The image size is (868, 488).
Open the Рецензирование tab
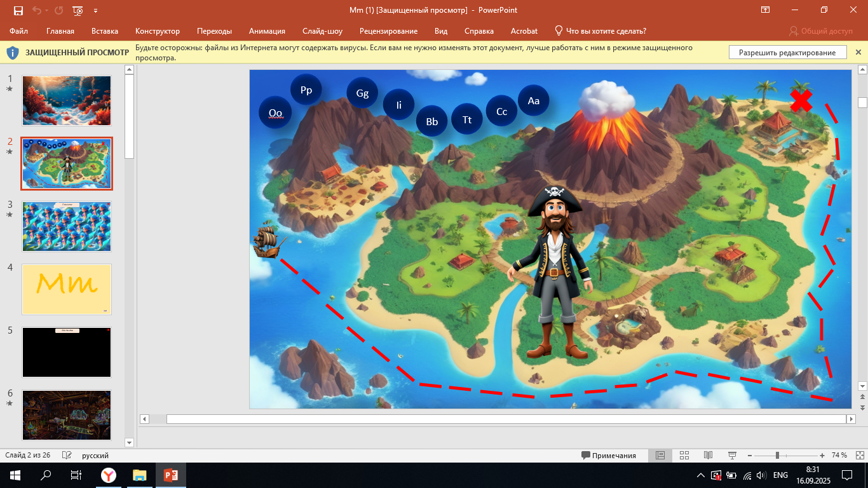[388, 31]
